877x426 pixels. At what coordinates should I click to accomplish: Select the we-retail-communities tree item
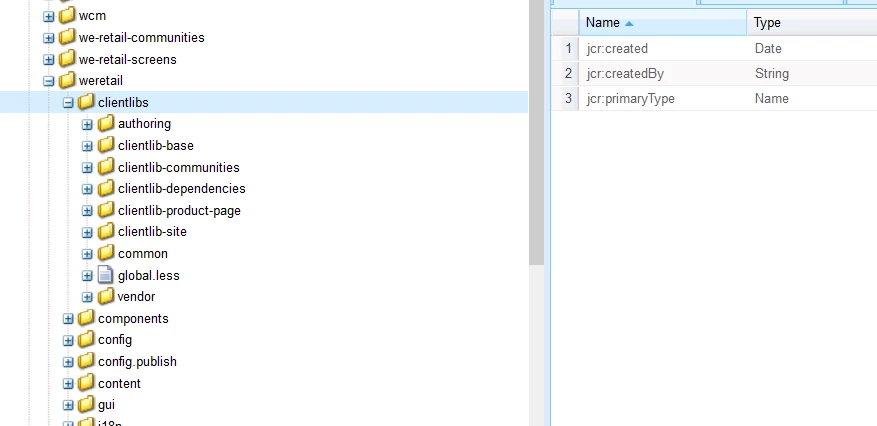(x=142, y=37)
